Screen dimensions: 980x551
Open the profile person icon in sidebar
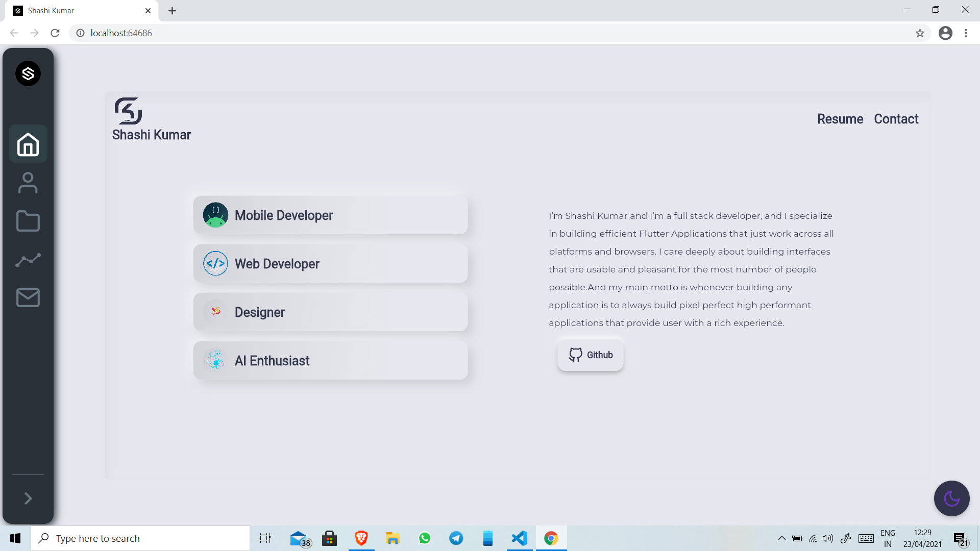[28, 183]
